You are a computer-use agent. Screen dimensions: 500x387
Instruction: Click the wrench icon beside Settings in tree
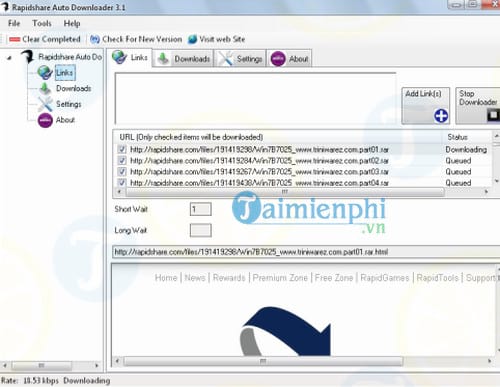tap(45, 104)
